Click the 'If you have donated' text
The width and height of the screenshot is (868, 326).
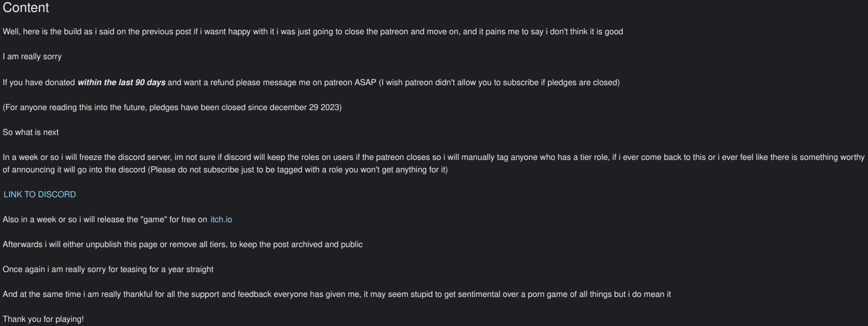pos(39,82)
